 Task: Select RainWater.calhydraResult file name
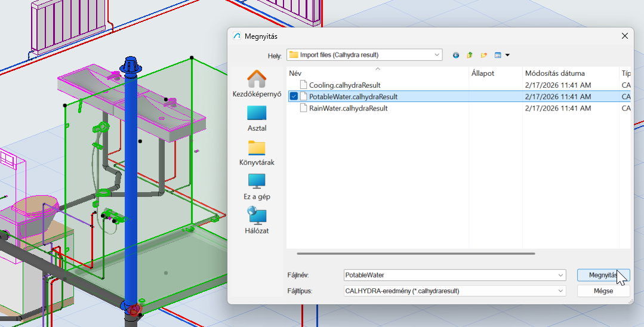(x=349, y=108)
